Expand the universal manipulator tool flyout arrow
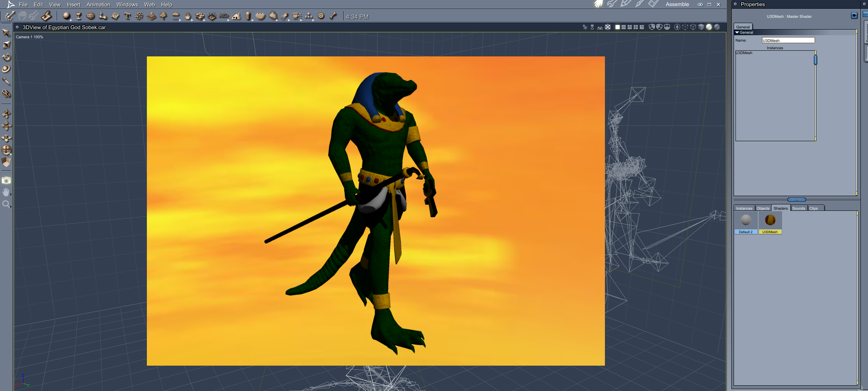This screenshot has width=868, height=391. click(x=11, y=154)
